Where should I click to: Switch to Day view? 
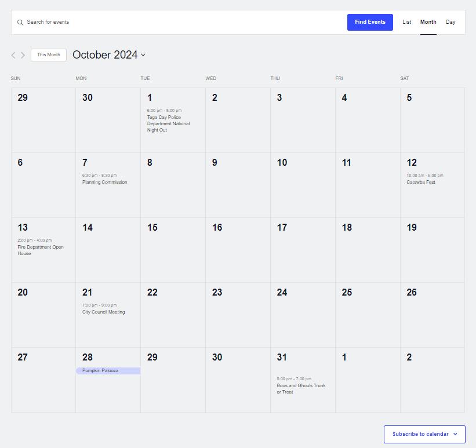(x=450, y=22)
